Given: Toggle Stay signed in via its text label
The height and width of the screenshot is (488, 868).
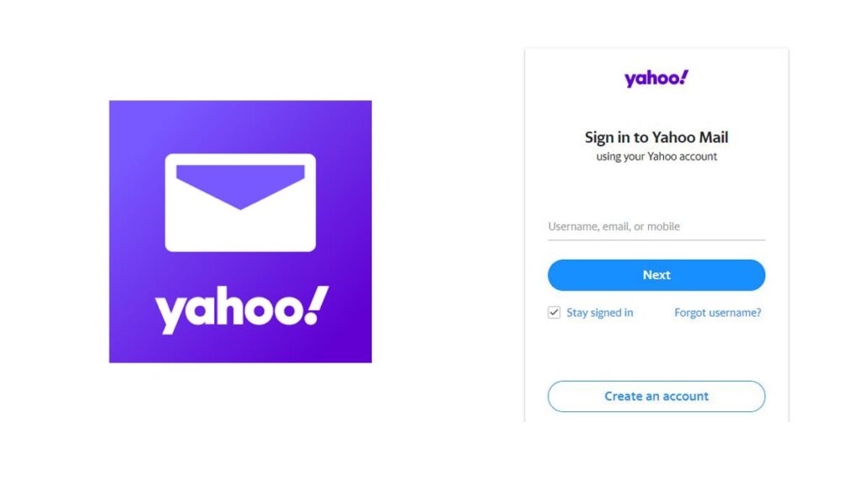Looking at the screenshot, I should click(599, 313).
